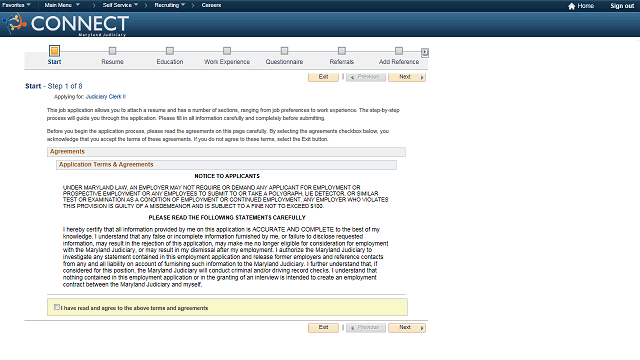Click the Home icon link
The width and height of the screenshot is (640, 360).
point(581,6)
